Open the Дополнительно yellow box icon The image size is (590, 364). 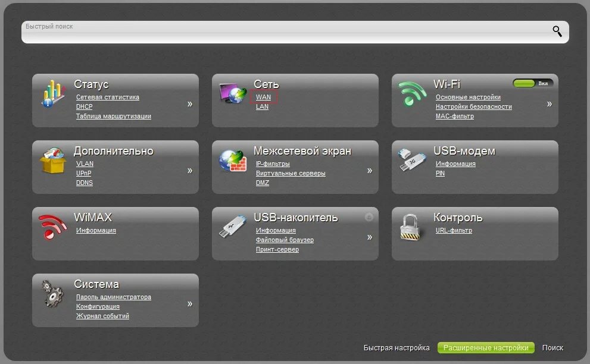52,161
